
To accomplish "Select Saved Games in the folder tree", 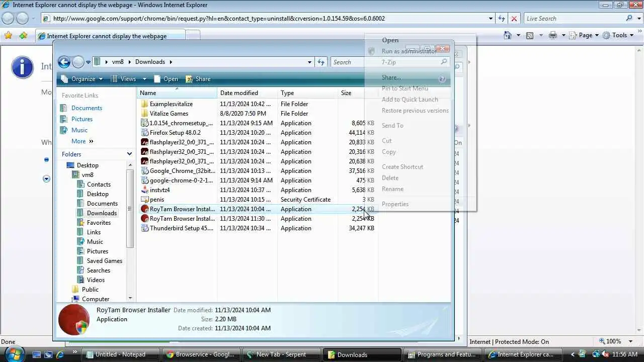I will (105, 261).
